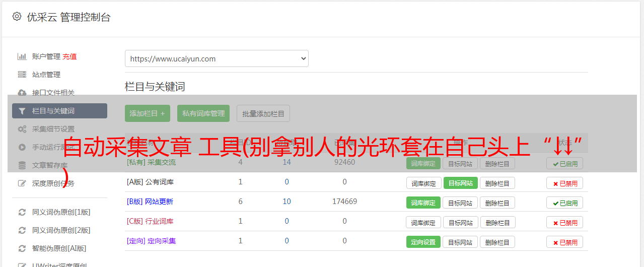Click the 私有词库管理 button

pos(203,113)
